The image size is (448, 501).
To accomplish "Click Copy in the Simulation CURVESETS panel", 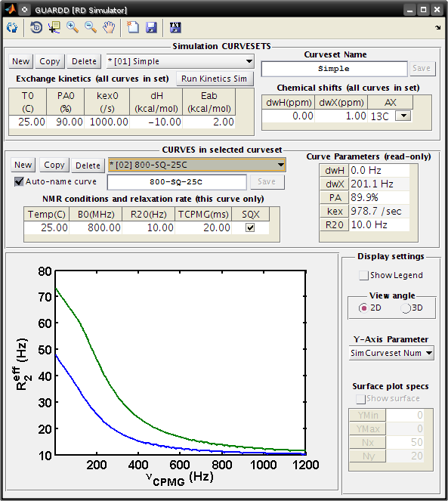I will (50, 61).
